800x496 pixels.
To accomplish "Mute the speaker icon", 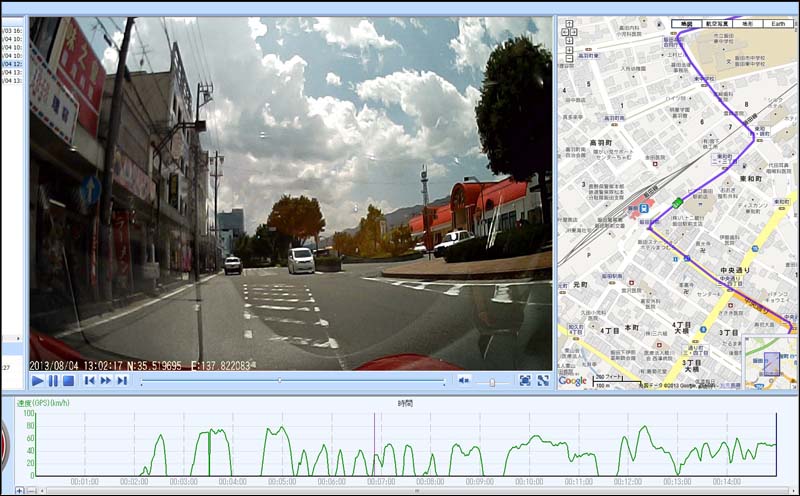I will click(464, 381).
